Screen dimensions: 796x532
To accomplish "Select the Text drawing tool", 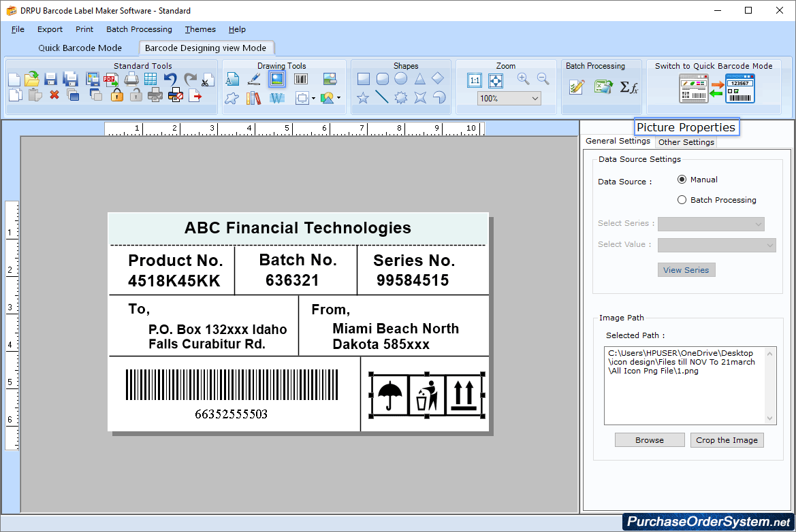I will 232,79.
